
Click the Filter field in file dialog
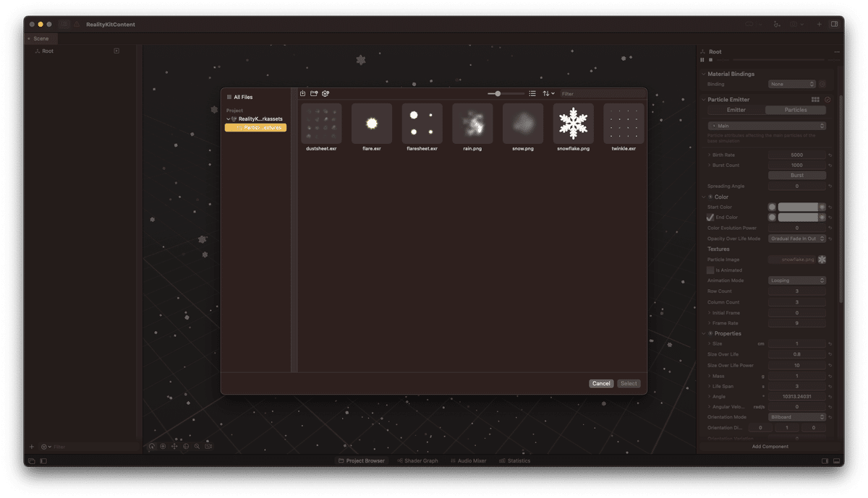click(602, 94)
